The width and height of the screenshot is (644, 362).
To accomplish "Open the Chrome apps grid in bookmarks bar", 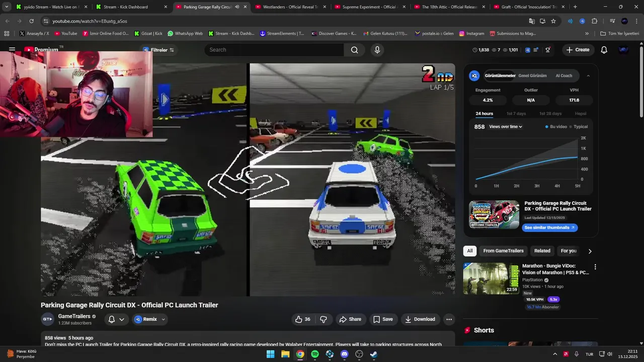I will click(x=7, y=34).
